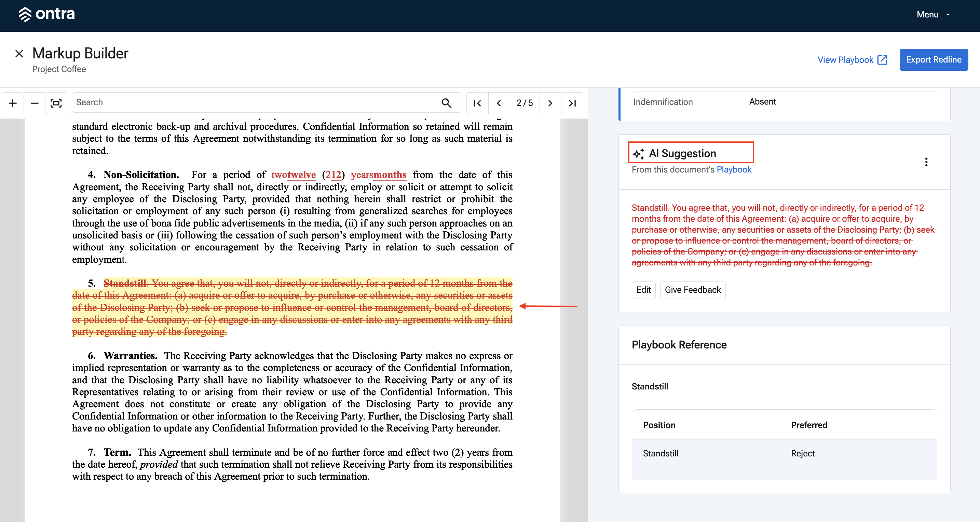Open the View Playbook link
The width and height of the screenshot is (980, 522).
tap(852, 60)
